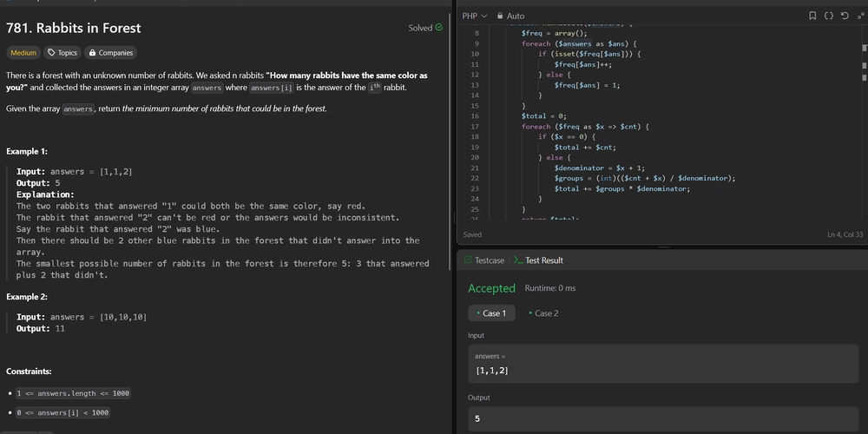
Task: Click code line 21 '$denominator = $x + 1;'
Action: pos(600,168)
